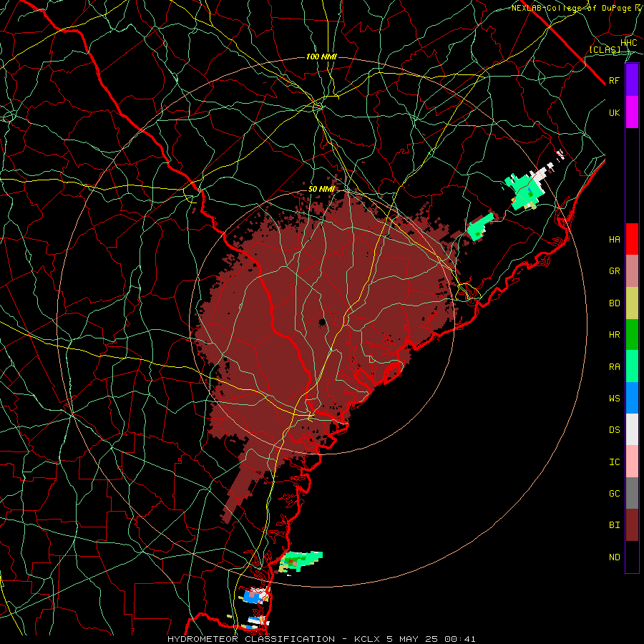Click the GR pink-brown legend swatch
The height and width of the screenshot is (644, 644).
pyautogui.click(x=632, y=271)
